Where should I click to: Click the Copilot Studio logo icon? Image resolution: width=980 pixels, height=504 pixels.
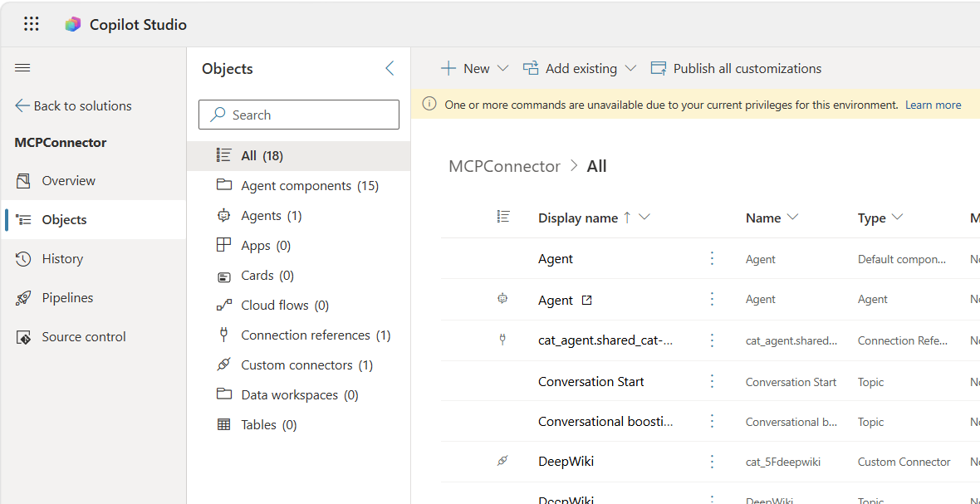73,25
